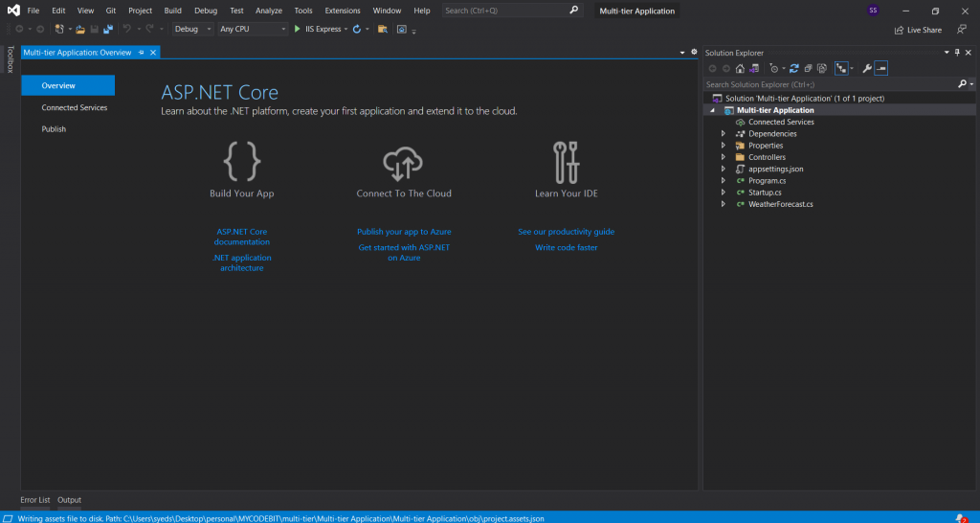
Task: Click the Open File folder icon
Action: (x=80, y=29)
